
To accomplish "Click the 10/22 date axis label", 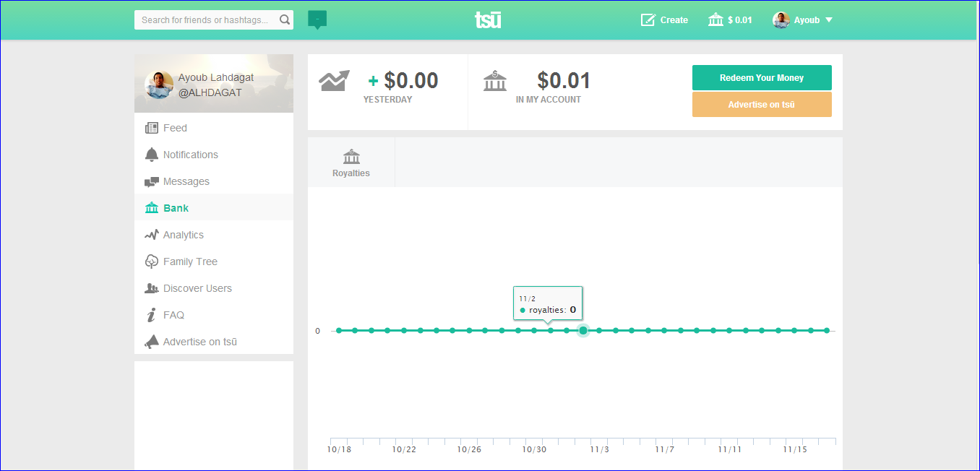I will 404,449.
